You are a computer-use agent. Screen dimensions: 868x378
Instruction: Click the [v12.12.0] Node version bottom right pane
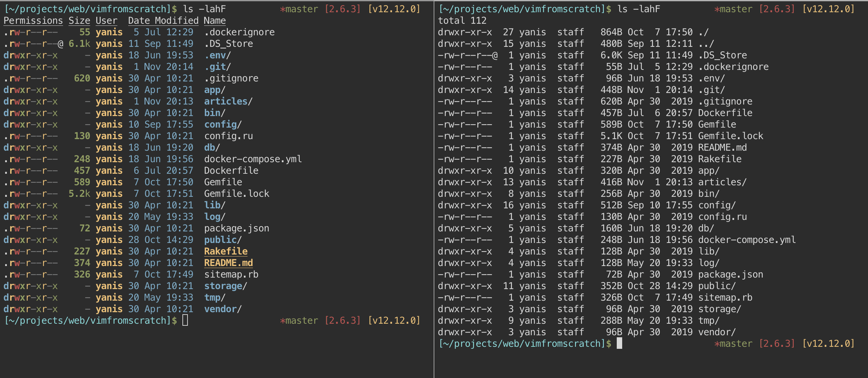coord(828,344)
